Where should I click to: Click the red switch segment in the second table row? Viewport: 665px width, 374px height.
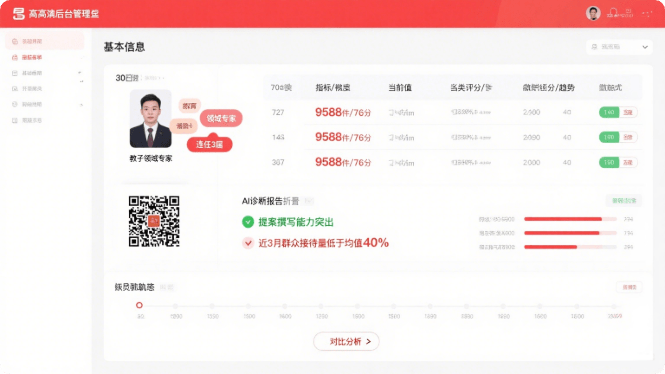point(628,137)
